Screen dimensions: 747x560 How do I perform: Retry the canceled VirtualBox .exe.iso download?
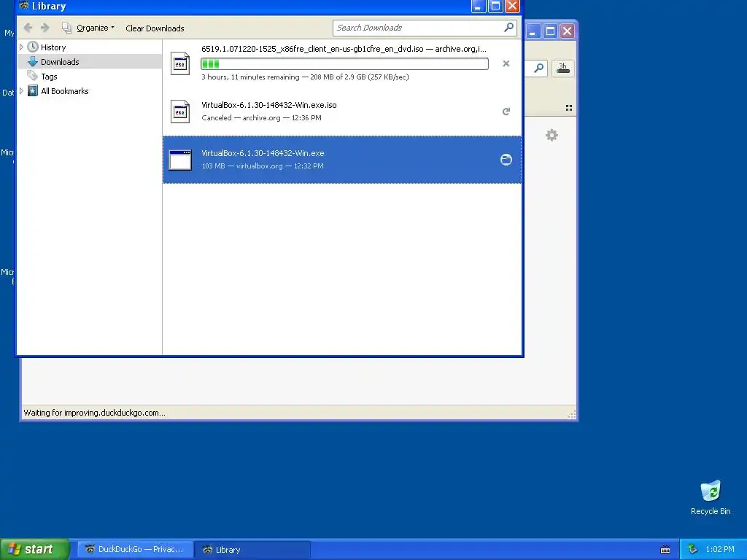[x=506, y=112]
